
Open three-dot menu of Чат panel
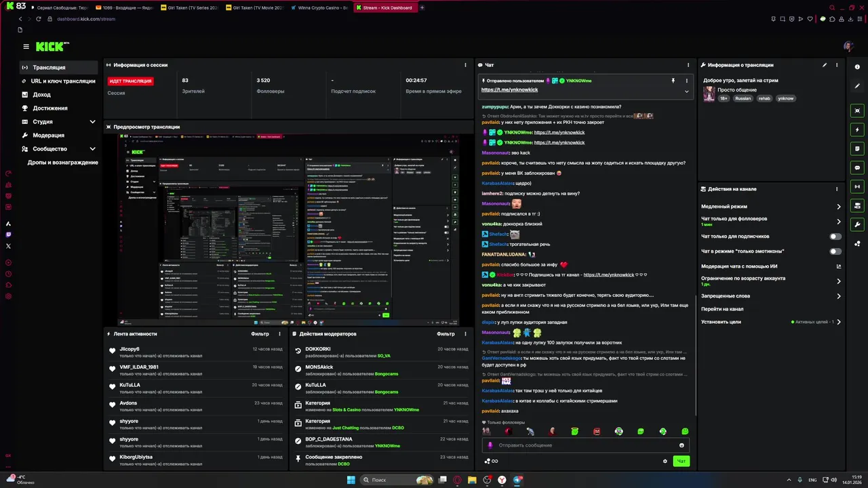689,65
